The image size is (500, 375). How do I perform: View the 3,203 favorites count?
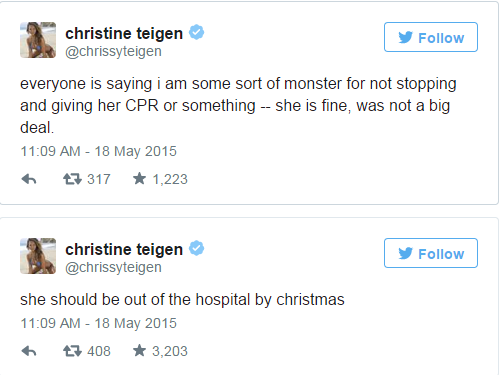(x=170, y=351)
